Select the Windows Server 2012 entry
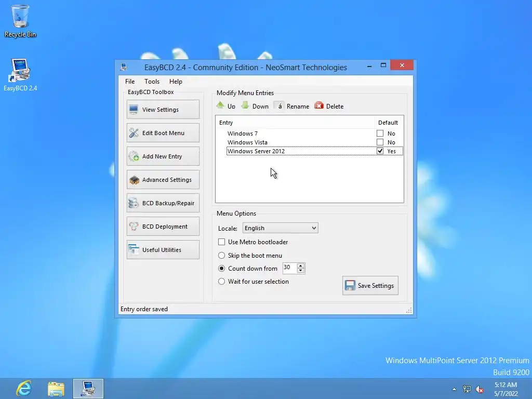Screen dimensions: 532x399 256,151
